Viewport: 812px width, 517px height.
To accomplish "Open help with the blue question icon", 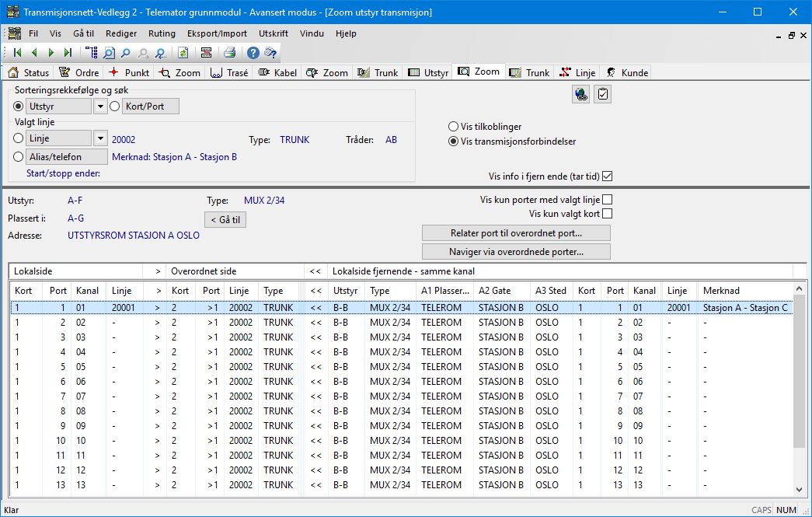I will point(253,52).
